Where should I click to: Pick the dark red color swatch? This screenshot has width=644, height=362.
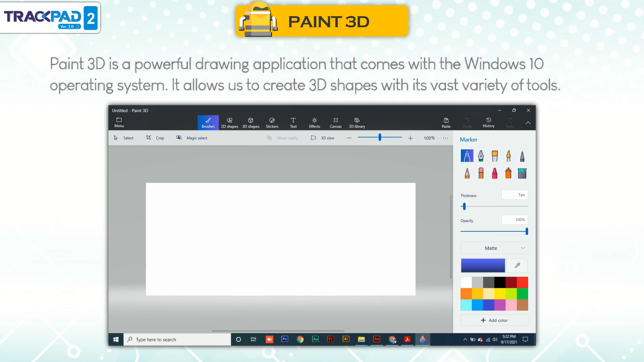[511, 282]
